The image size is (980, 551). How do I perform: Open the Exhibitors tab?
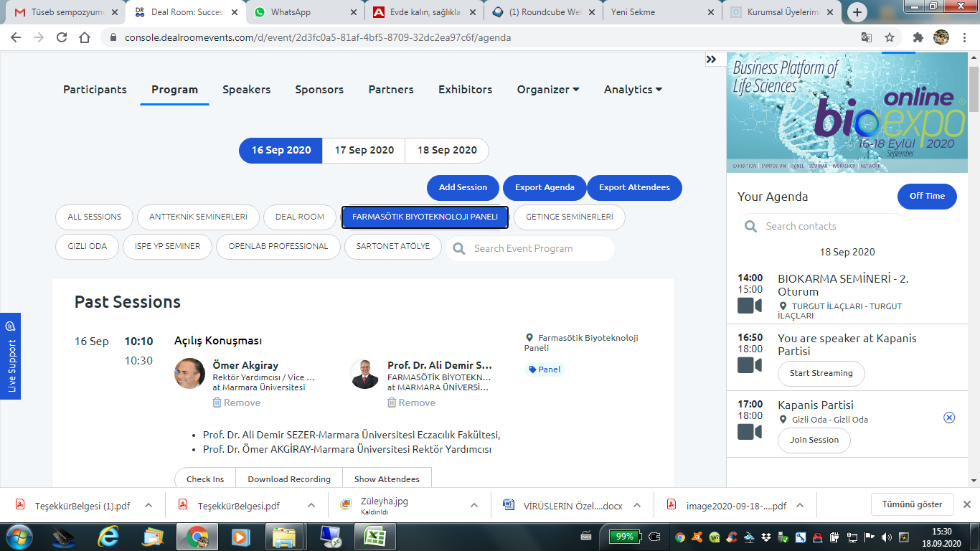click(466, 90)
